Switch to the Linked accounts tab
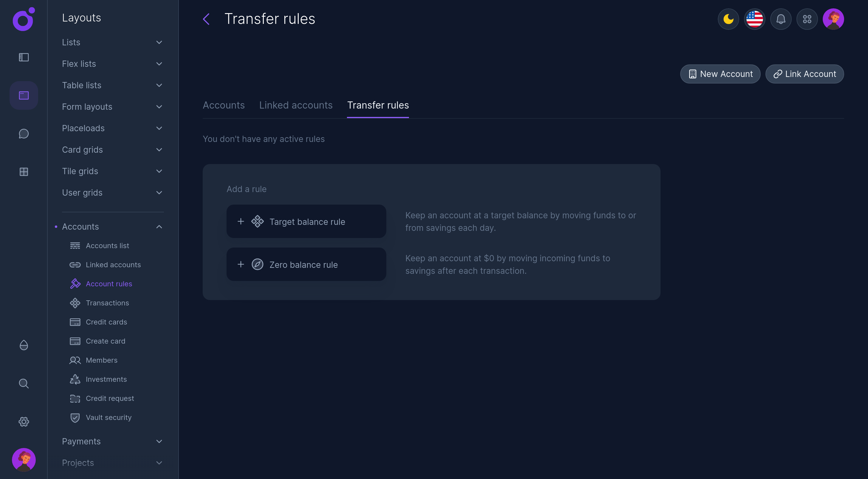 295,105
